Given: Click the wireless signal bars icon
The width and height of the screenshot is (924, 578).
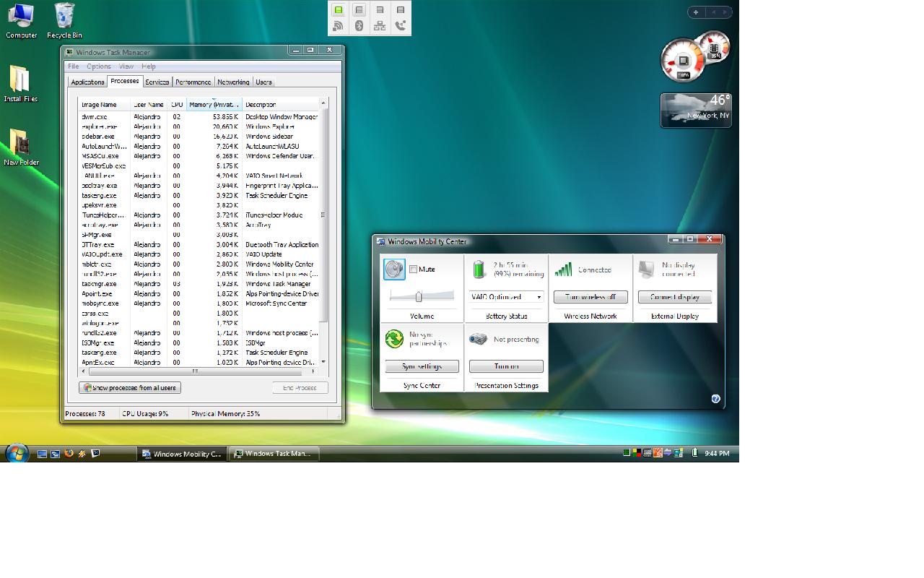Looking at the screenshot, I should [563, 269].
